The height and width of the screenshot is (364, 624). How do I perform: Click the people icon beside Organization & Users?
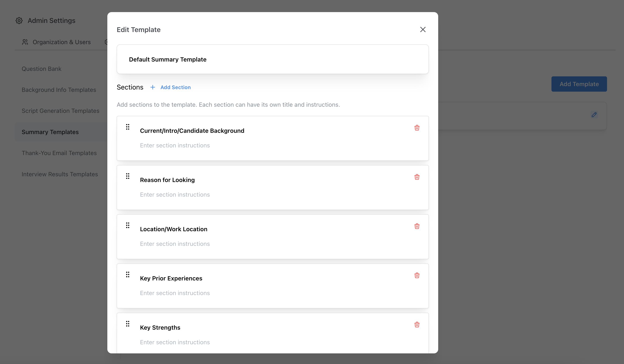tap(25, 42)
